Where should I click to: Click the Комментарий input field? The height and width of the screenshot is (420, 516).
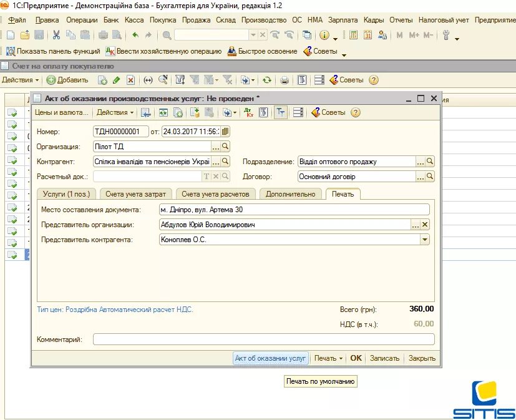pos(263,339)
